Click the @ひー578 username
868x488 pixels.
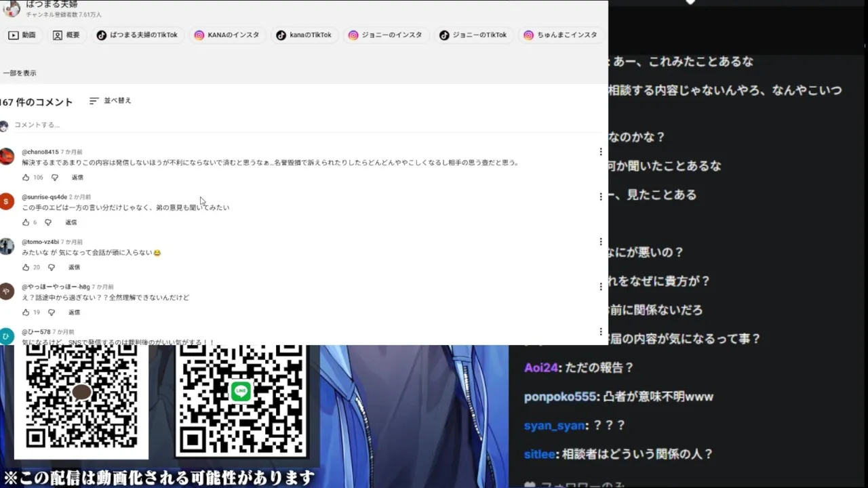point(36,332)
